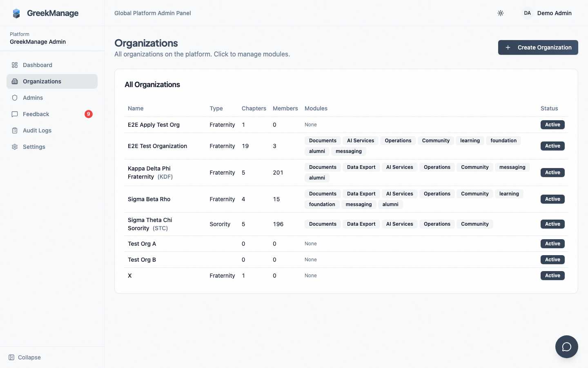This screenshot has height=368, width=588.
Task: Click the All Organizations heading
Action: [x=152, y=85]
